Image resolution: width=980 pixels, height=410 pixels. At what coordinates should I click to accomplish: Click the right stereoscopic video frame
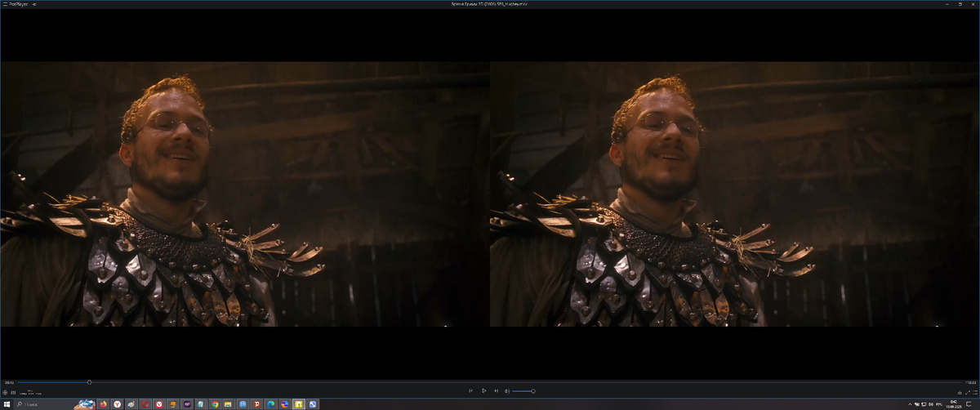(x=735, y=194)
